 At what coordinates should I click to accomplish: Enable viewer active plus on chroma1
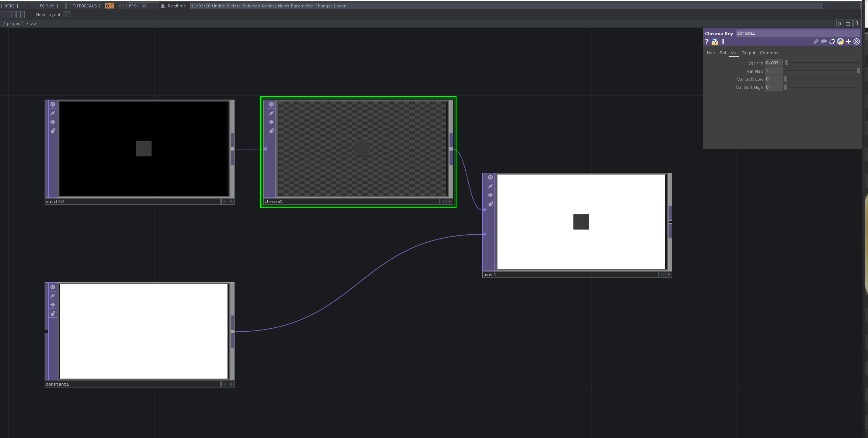pyautogui.click(x=450, y=201)
